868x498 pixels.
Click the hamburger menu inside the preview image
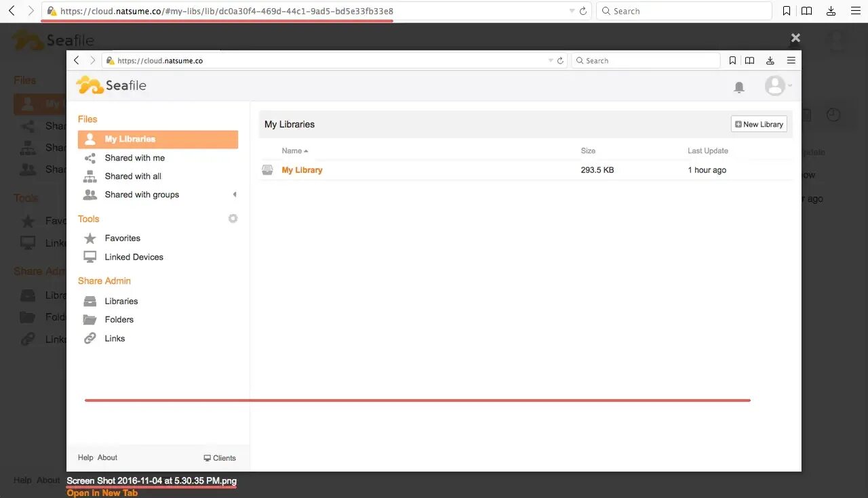(791, 60)
